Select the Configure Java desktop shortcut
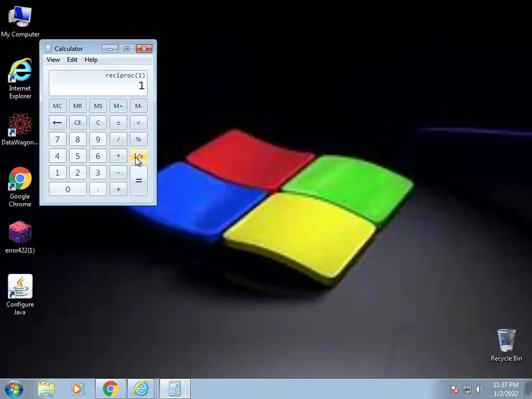The height and width of the screenshot is (399, 532). tap(20, 295)
